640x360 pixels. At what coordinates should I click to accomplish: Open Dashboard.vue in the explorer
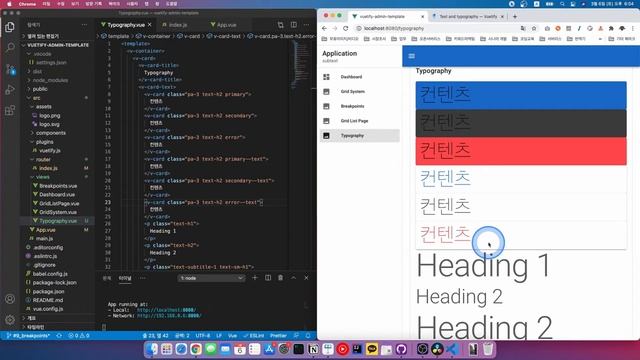(x=57, y=194)
